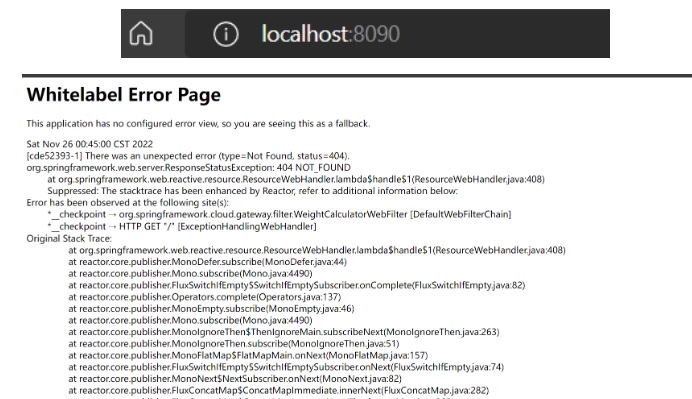Click the MonoFlatMap$FlatMapMain.onNext stack line
Viewport: 692px width, 399px height.
click(x=248, y=355)
